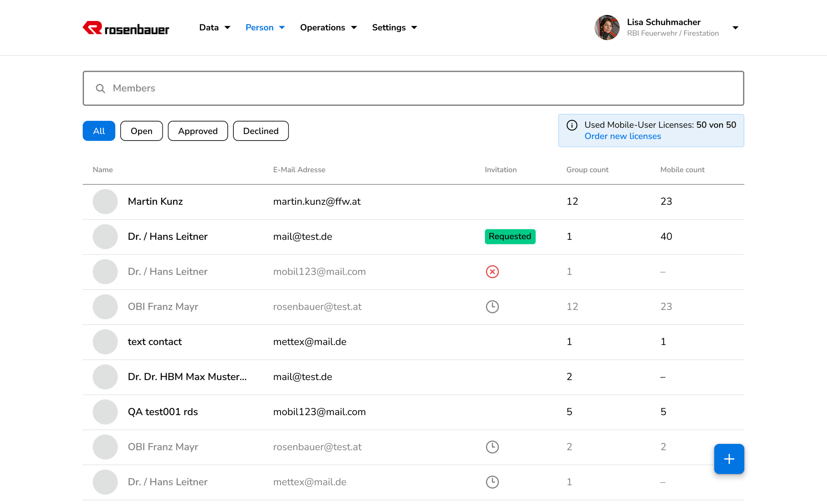Expand user account dropdown arrow

tap(735, 28)
